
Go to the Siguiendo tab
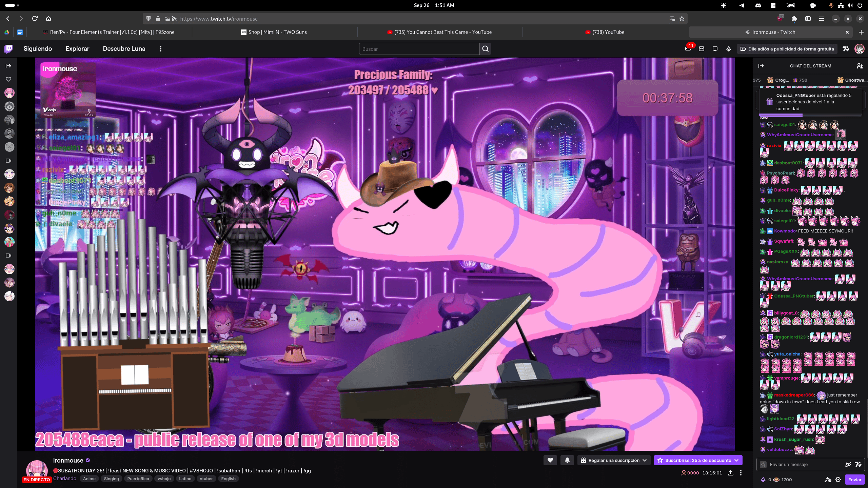tap(38, 49)
